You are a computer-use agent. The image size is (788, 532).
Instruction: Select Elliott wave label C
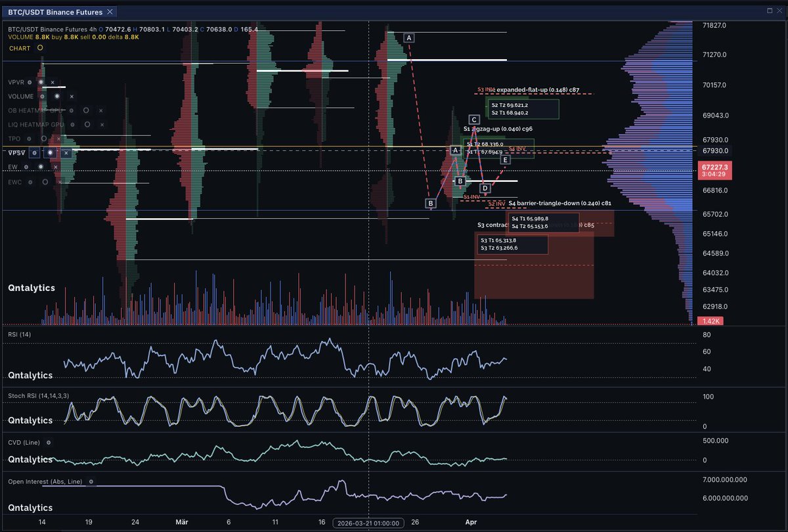point(473,120)
